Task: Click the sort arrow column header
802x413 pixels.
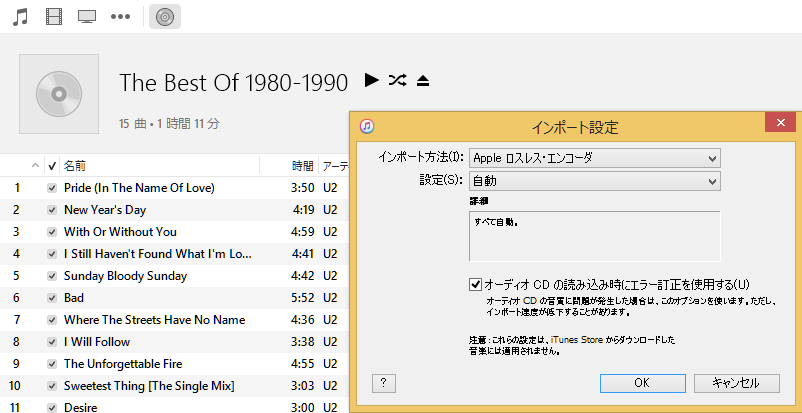Action: coord(35,166)
